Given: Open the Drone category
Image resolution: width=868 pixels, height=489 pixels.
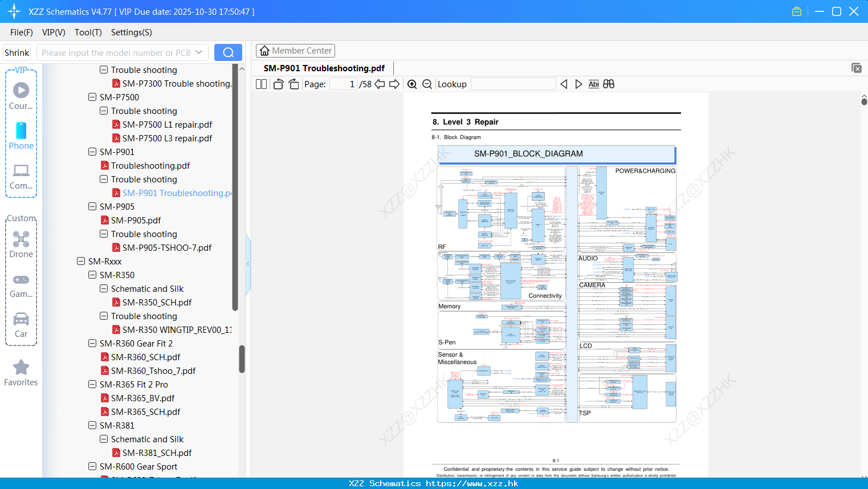Looking at the screenshot, I should click(21, 244).
